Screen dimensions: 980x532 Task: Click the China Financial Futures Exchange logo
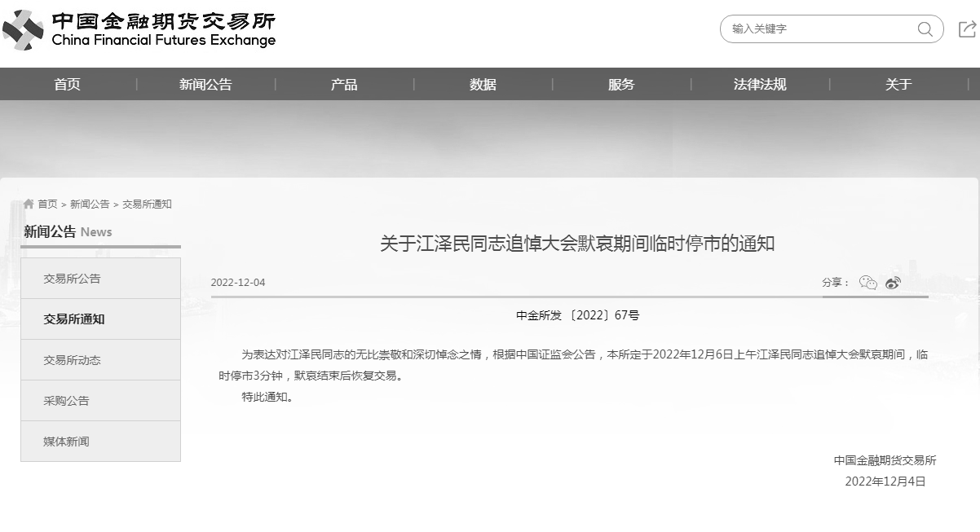(139, 30)
